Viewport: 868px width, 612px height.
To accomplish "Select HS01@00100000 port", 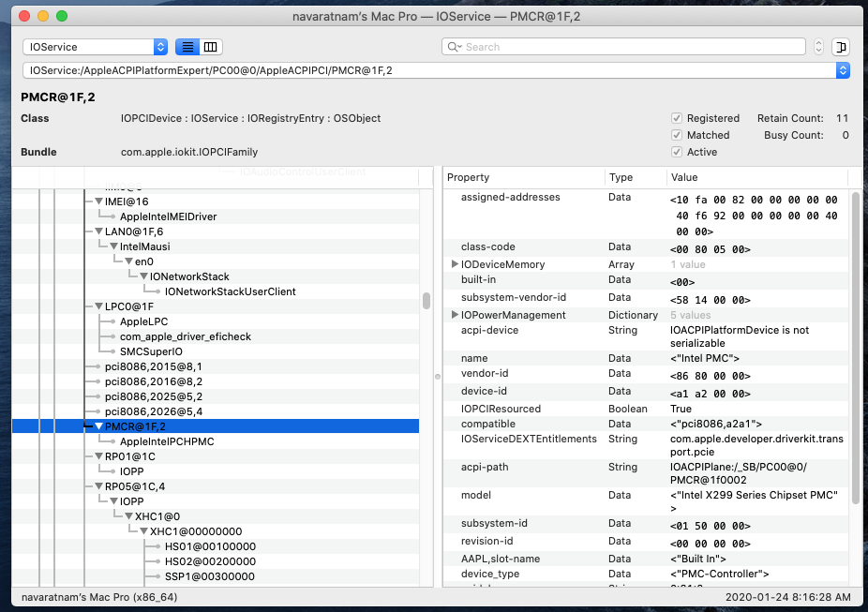I will pos(210,546).
